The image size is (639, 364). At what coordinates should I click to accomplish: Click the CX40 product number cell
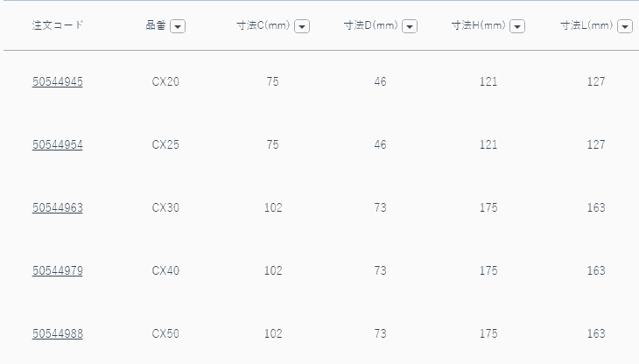point(165,271)
